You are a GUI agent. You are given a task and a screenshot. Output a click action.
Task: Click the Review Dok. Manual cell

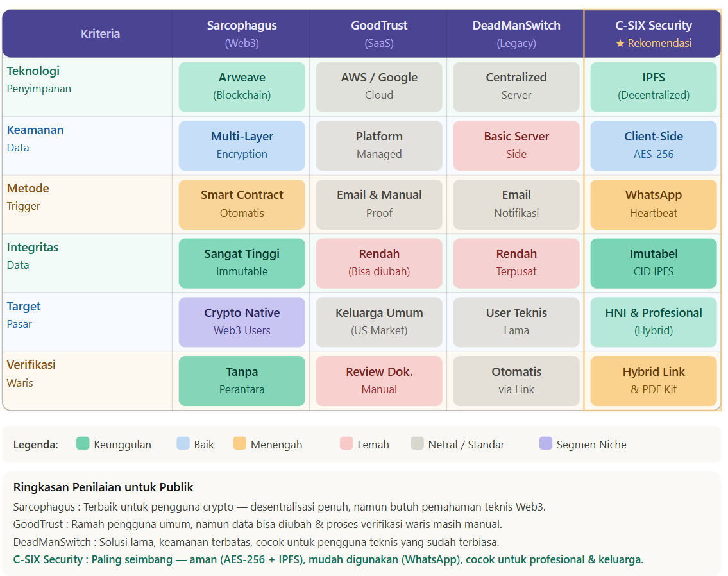click(x=379, y=380)
